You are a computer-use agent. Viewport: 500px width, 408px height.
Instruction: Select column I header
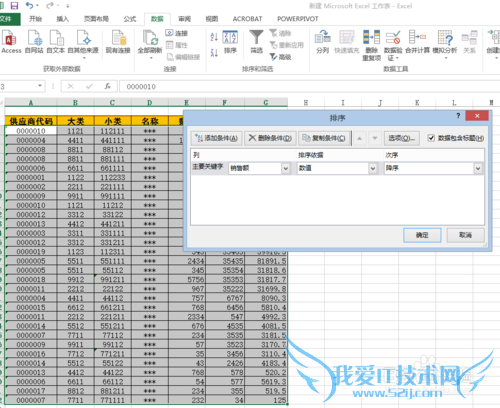point(343,103)
